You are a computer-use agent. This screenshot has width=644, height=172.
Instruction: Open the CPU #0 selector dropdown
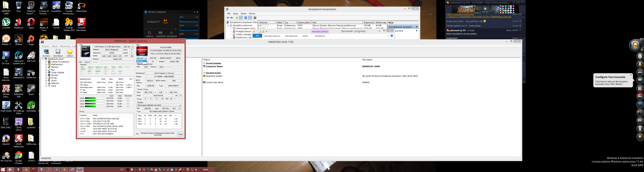coord(128,47)
